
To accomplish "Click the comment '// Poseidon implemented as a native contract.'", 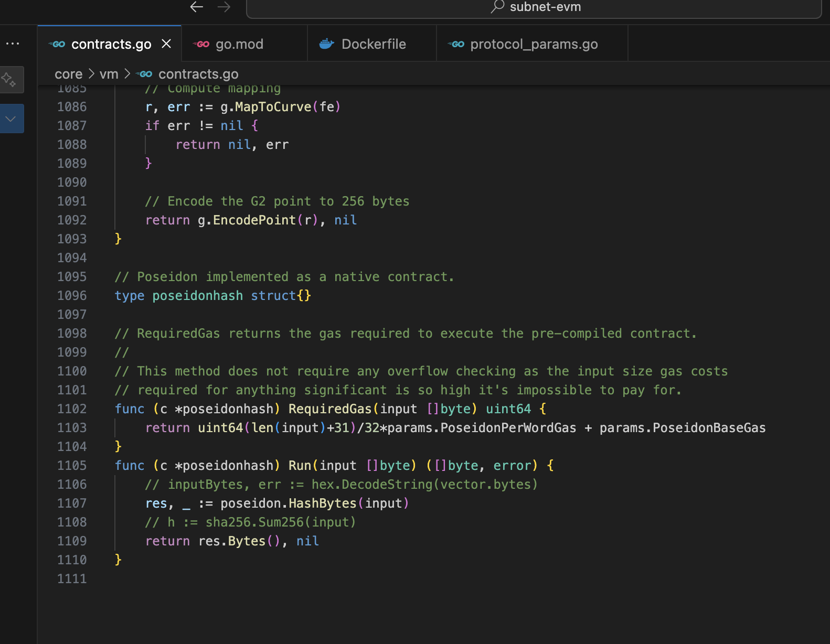I will (x=284, y=277).
